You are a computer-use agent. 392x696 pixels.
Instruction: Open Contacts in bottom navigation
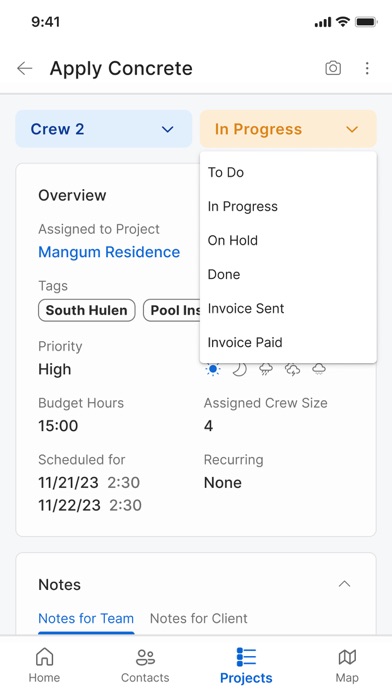145,665
